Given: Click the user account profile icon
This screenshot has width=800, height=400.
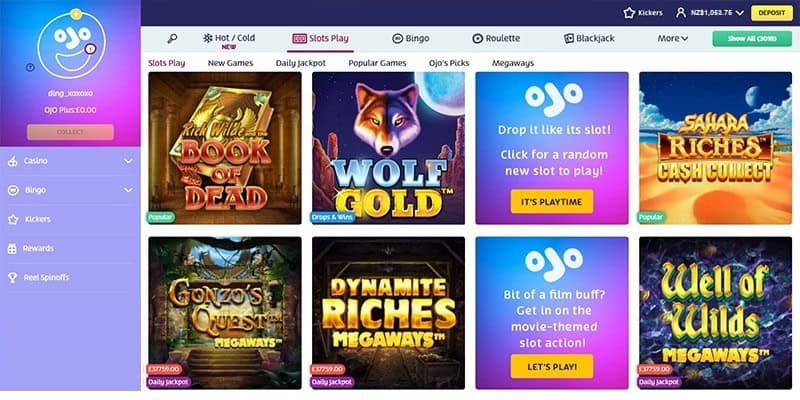Looking at the screenshot, I should pos(681,13).
